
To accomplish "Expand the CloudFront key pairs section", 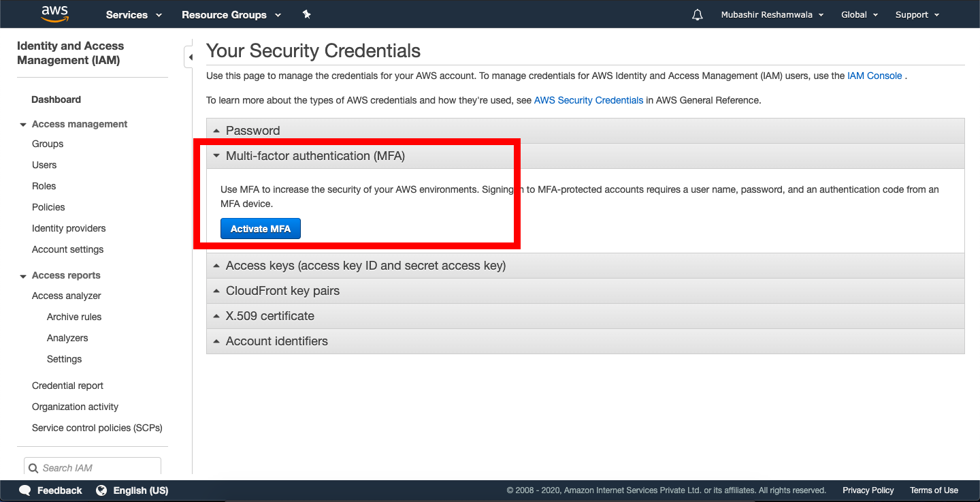I will 585,291.
